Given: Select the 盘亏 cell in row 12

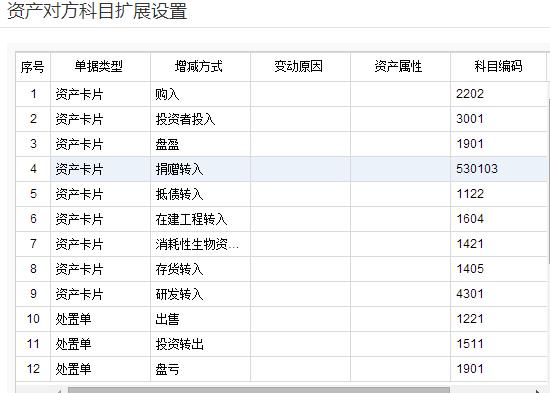Looking at the screenshot, I should point(200,369).
